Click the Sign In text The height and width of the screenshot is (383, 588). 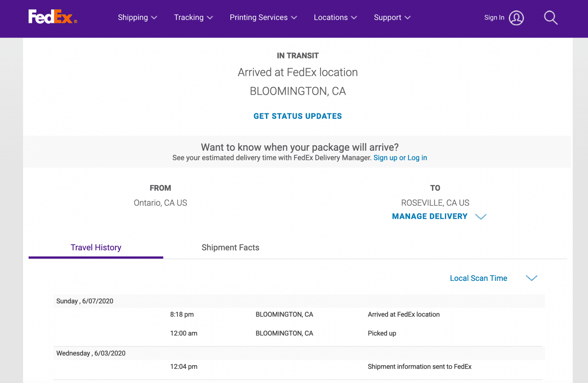494,18
